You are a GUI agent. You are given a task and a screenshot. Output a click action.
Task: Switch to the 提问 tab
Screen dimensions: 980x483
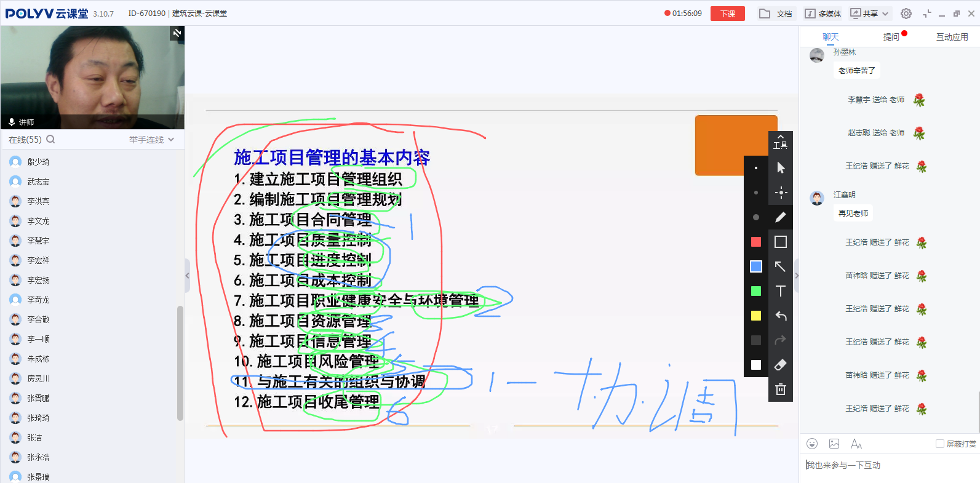coord(891,37)
